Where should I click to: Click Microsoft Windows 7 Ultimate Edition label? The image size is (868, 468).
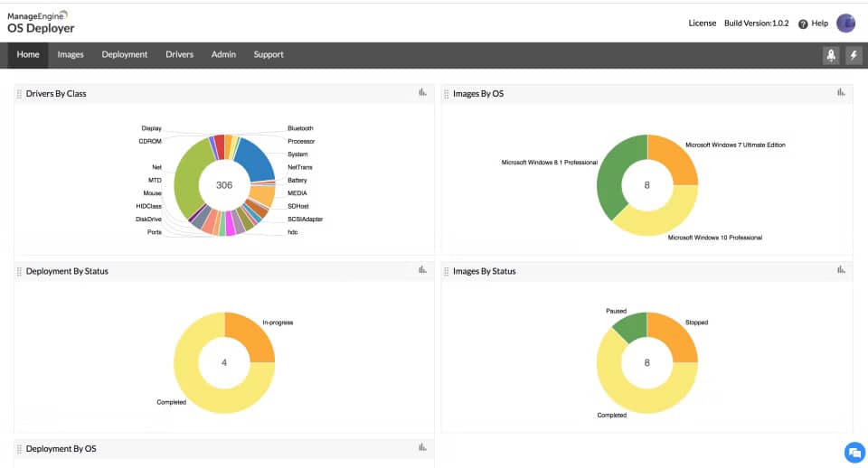[735, 145]
